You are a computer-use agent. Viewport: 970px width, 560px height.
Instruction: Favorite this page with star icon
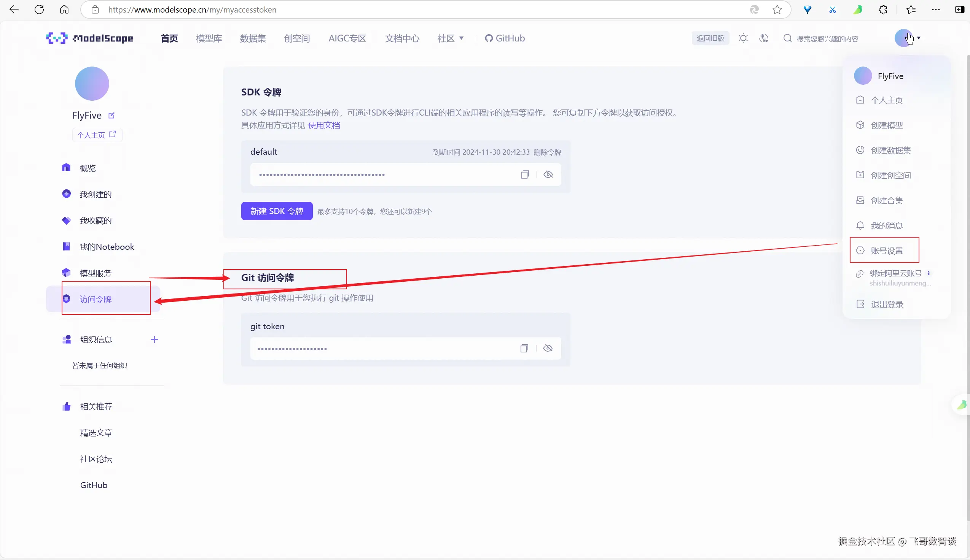(777, 10)
